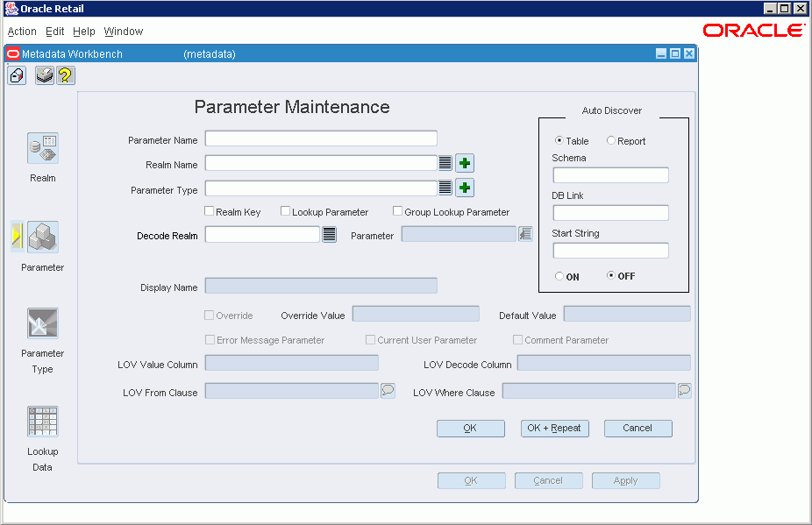The image size is (812, 525).
Task: Click the form Cancel button
Action: pos(638,429)
